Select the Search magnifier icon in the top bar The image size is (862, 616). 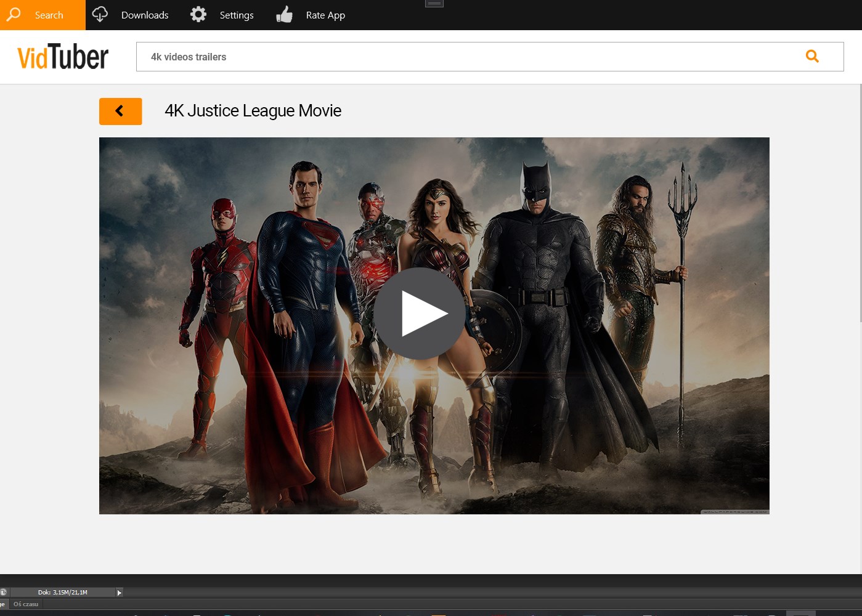click(x=14, y=14)
